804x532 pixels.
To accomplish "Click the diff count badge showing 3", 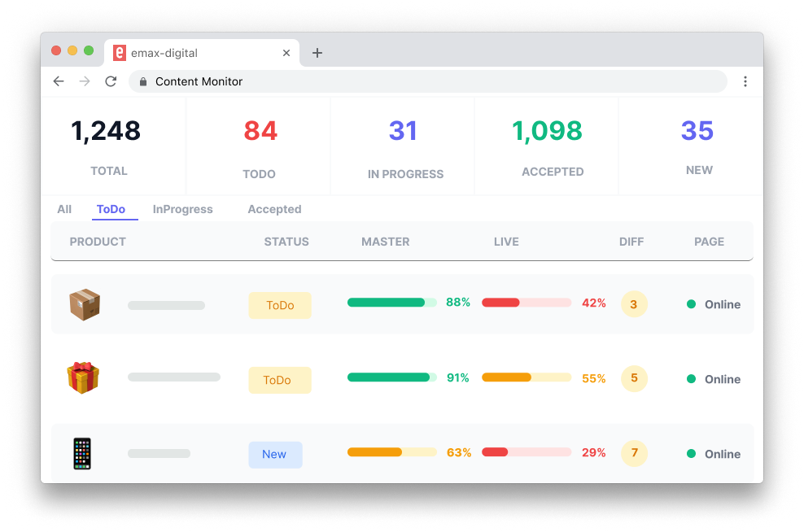I will point(634,305).
